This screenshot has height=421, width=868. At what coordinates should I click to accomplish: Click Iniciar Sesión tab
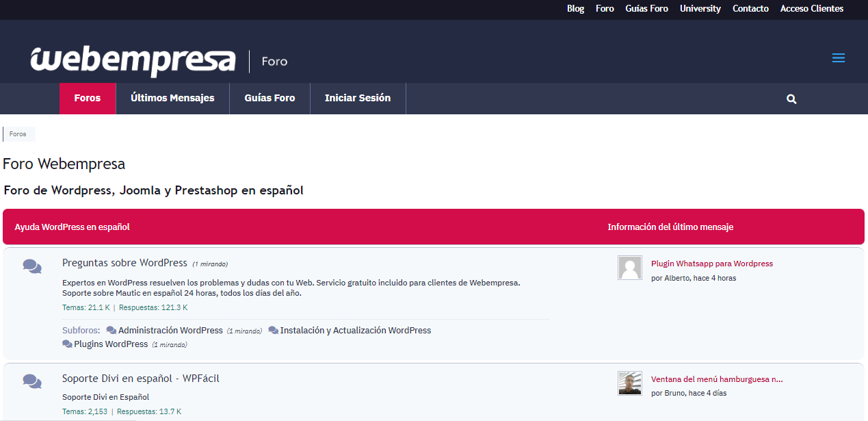pos(358,99)
